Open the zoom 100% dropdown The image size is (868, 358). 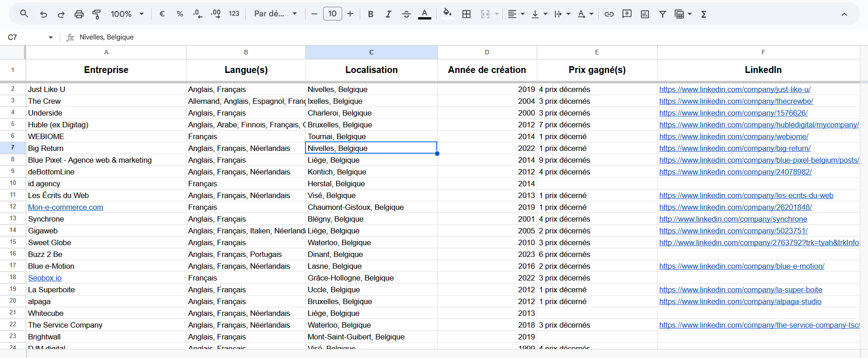[127, 14]
